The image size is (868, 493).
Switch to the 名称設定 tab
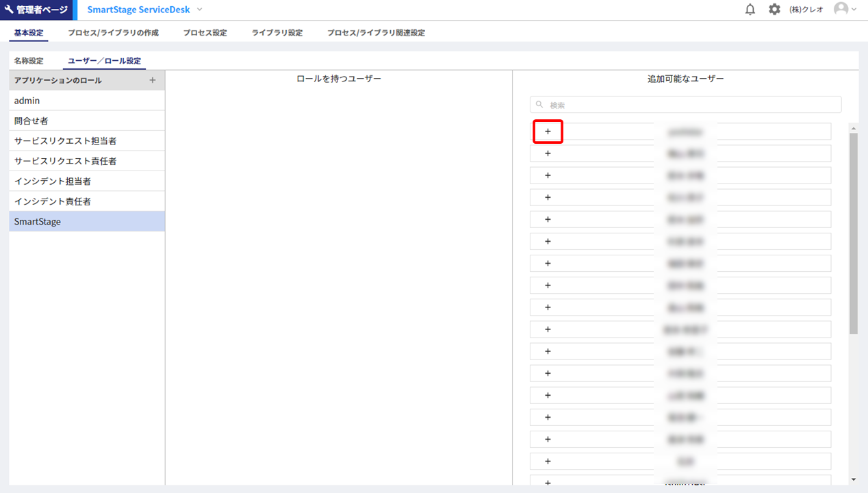pyautogui.click(x=29, y=61)
